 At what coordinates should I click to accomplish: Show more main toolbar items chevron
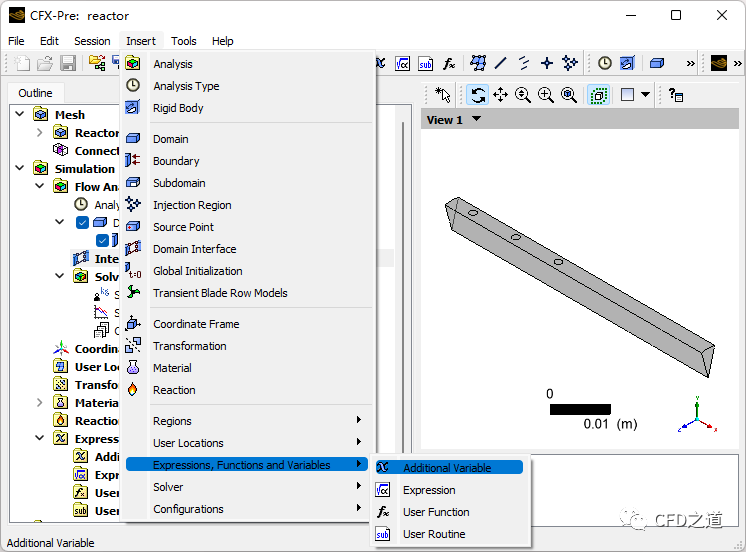[x=690, y=63]
